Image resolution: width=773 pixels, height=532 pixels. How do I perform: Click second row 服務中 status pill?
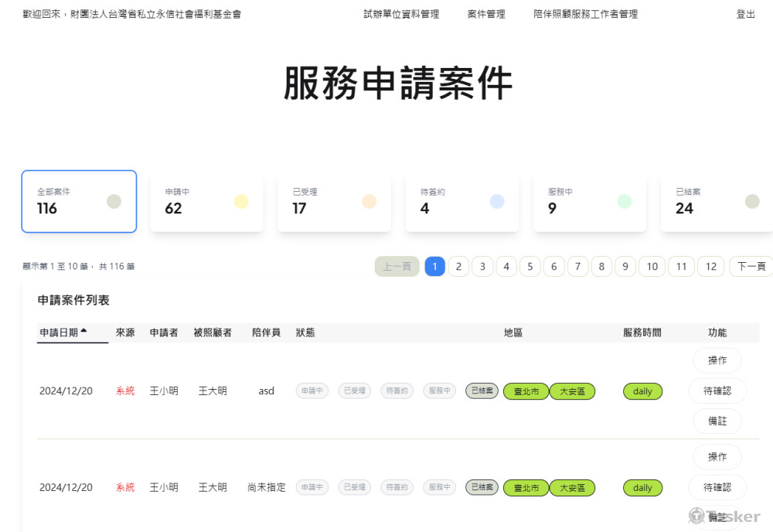439,488
